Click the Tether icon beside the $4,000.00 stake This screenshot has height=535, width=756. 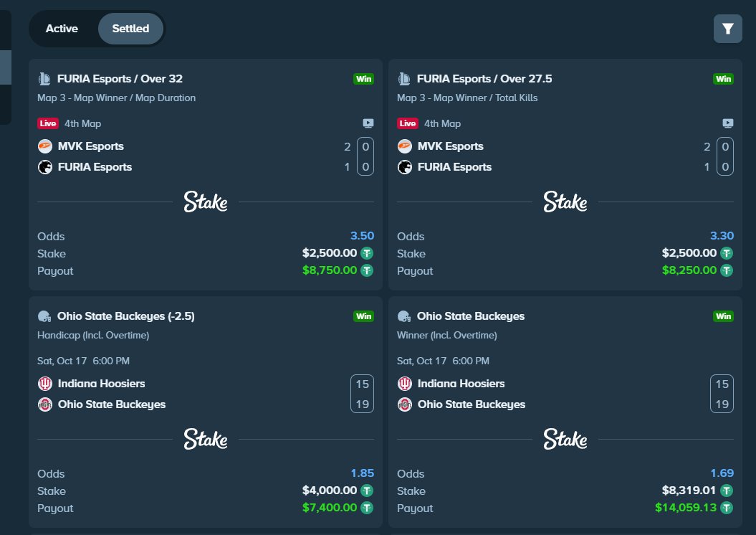click(367, 491)
